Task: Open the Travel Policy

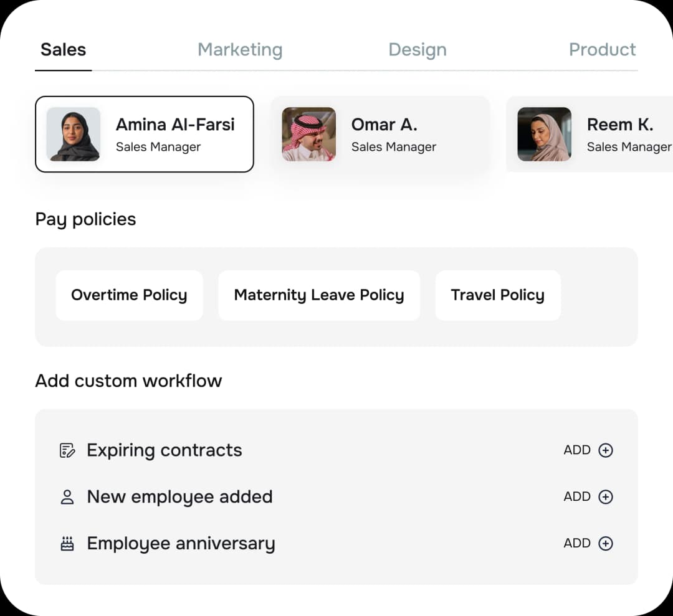Action: [x=497, y=295]
